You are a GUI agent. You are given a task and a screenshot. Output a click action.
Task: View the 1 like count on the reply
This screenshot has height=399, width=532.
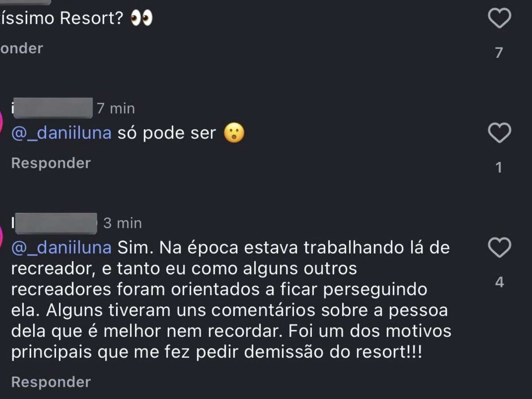click(499, 168)
